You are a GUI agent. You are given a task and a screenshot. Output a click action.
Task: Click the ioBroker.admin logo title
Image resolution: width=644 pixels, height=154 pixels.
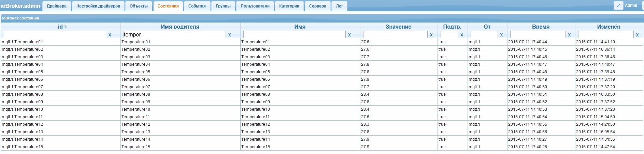pos(20,6)
